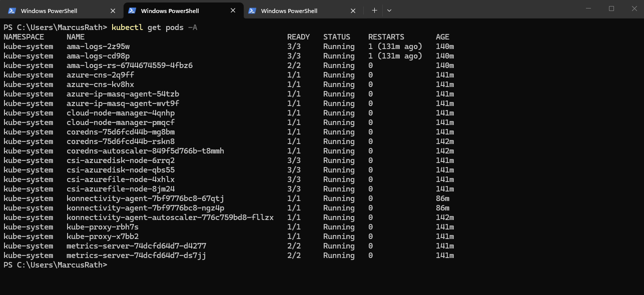This screenshot has width=644, height=295.
Task: Click the STATUS column header
Action: click(x=337, y=37)
